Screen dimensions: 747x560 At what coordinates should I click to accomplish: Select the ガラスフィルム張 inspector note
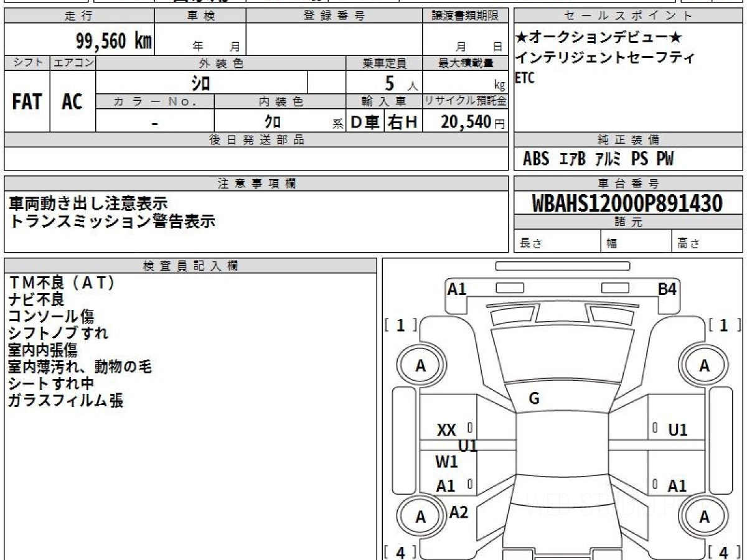point(65,400)
